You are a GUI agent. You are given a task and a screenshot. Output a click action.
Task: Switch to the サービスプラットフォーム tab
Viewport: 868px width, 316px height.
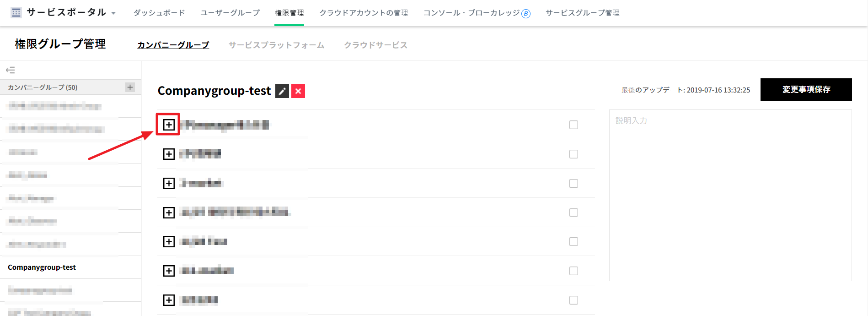[276, 45]
